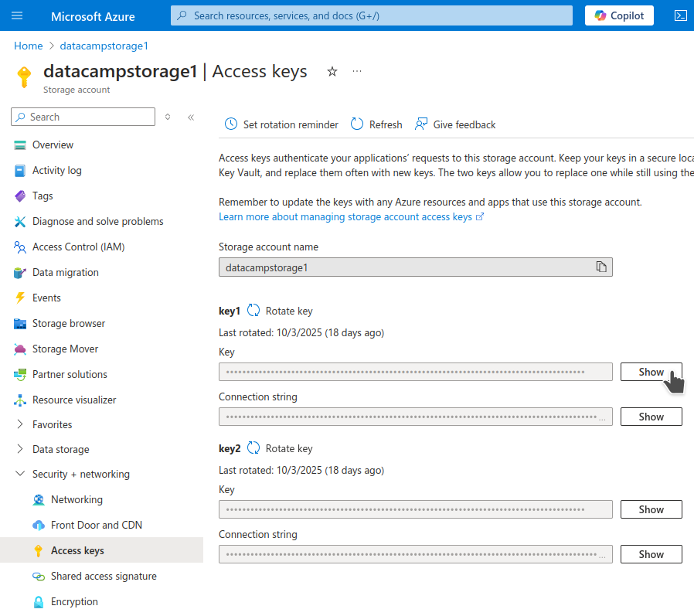Image resolution: width=694 pixels, height=616 pixels.
Task: Open Copilot from the top bar
Action: point(618,15)
